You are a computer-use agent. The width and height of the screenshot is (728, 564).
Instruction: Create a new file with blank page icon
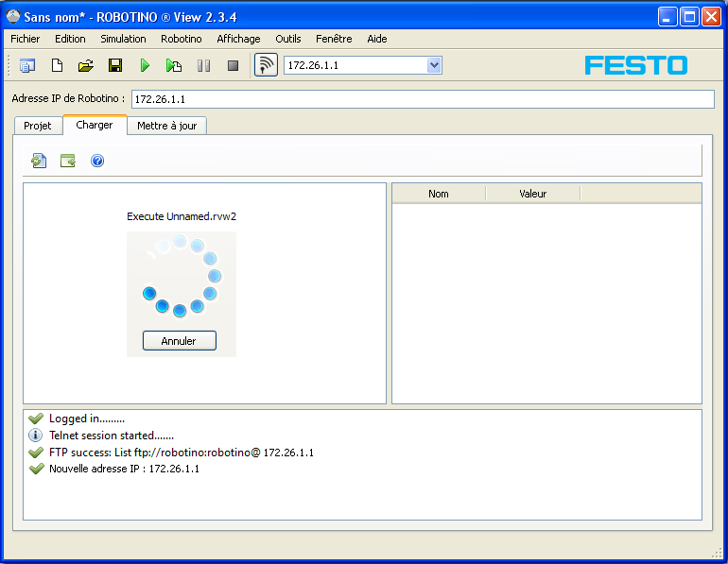57,65
